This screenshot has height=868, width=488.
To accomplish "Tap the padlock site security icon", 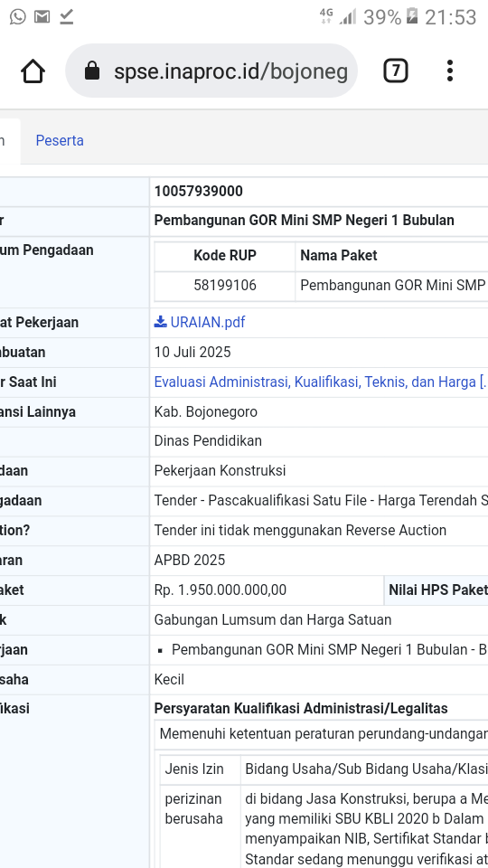I will [92, 71].
